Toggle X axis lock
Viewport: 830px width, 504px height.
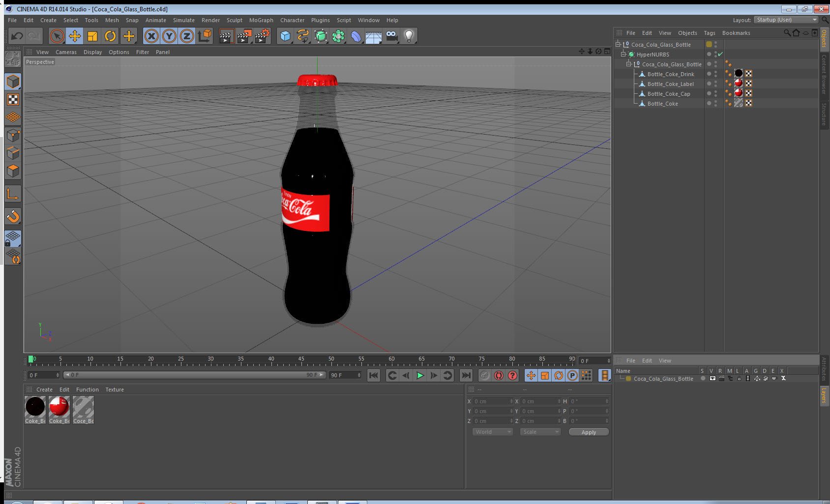coord(151,36)
